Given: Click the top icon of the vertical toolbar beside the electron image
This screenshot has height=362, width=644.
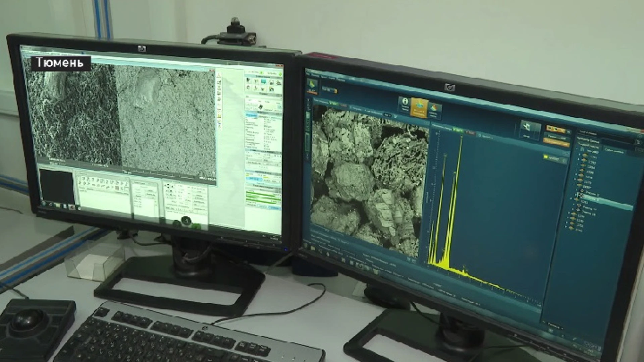Looking at the screenshot, I should (x=308, y=100).
